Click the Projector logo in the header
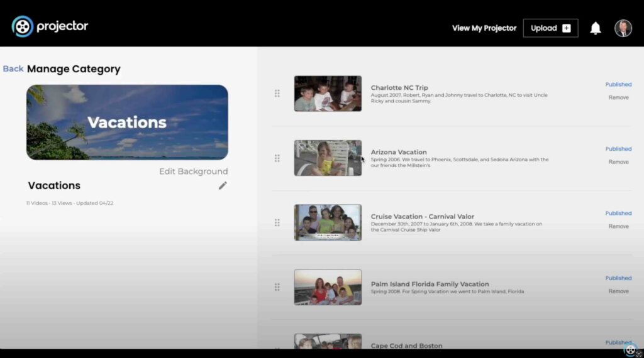This screenshot has width=644, height=358. pos(50,26)
